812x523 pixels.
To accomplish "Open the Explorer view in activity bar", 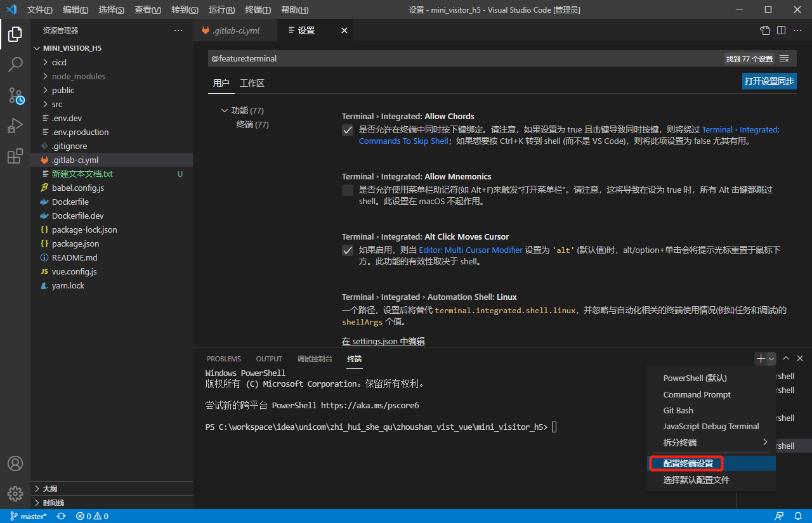I will point(15,34).
